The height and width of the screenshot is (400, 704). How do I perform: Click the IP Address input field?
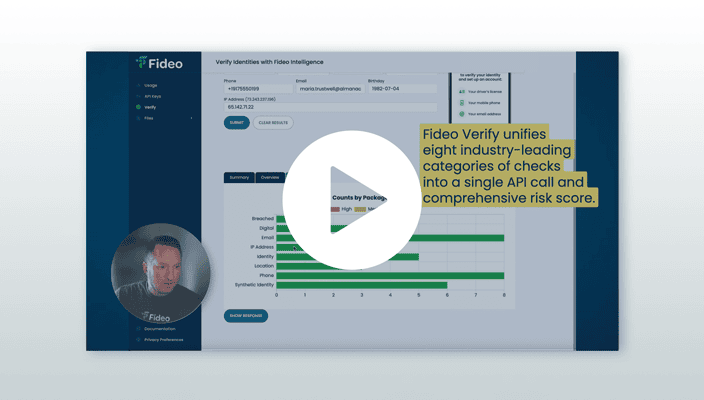[330, 107]
